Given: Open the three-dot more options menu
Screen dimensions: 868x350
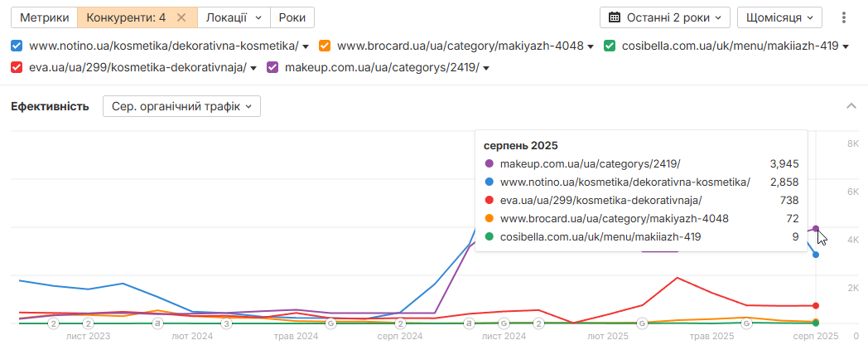Looking at the screenshot, I should pyautogui.click(x=844, y=17).
